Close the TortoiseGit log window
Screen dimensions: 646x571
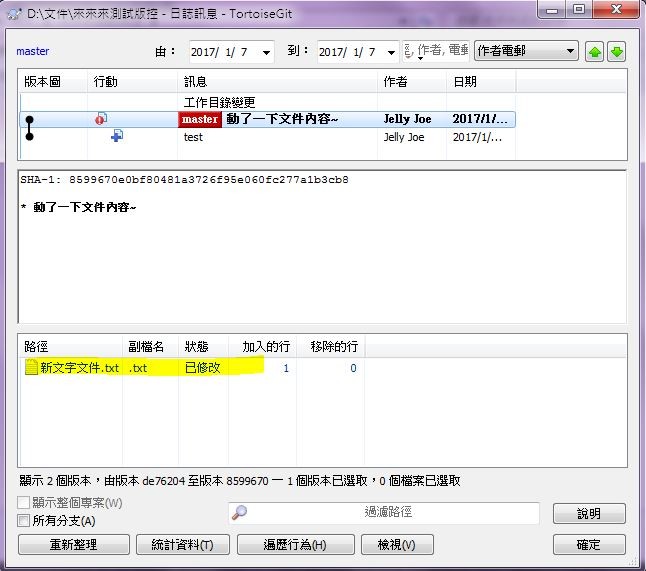tap(616, 9)
